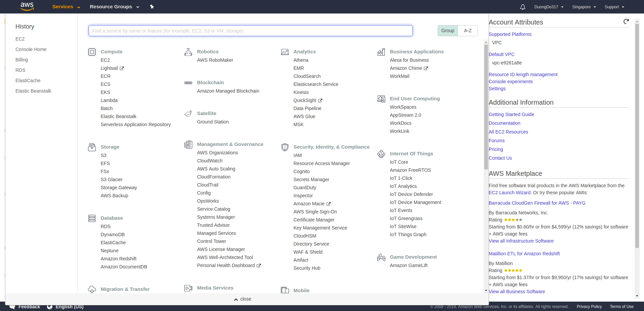The width and height of the screenshot is (644, 311).
Task: Open the Pricing link under Additional Information
Action: (496, 149)
